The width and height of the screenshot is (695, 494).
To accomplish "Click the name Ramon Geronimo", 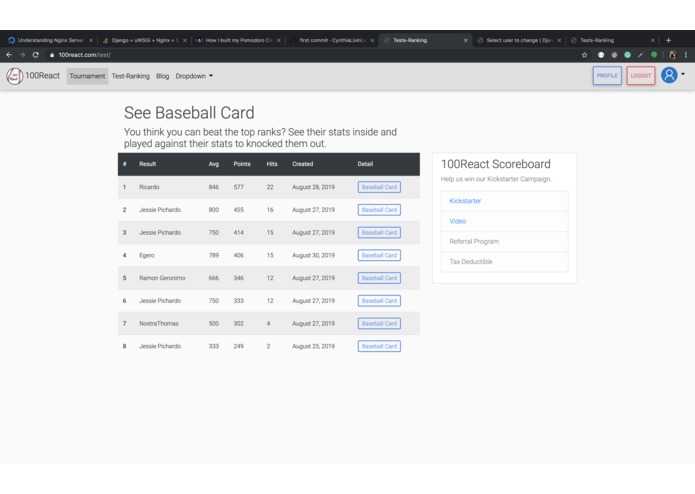I will 162,278.
